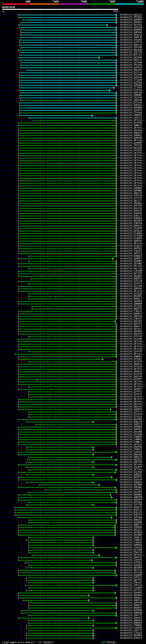This screenshot has height=644, width=146.
Task: Select the AV527970 query sequence label
Action: pos(8,8)
